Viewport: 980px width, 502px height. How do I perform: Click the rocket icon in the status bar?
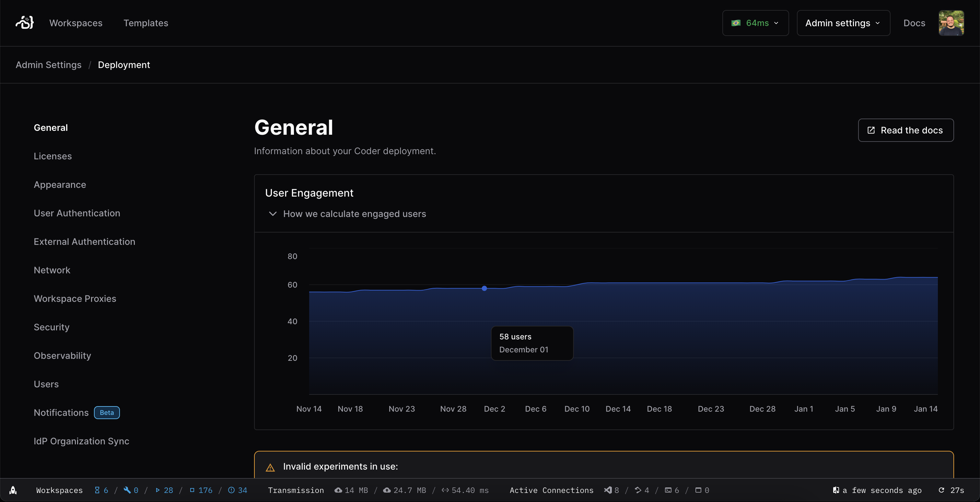pyautogui.click(x=13, y=490)
